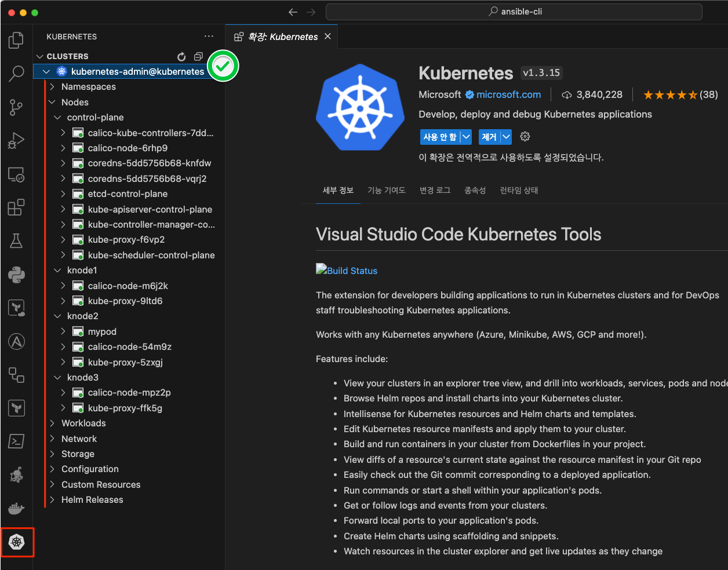The image size is (728, 570).
Task: Select the 확장: Kubernetes editor tab
Action: point(283,36)
